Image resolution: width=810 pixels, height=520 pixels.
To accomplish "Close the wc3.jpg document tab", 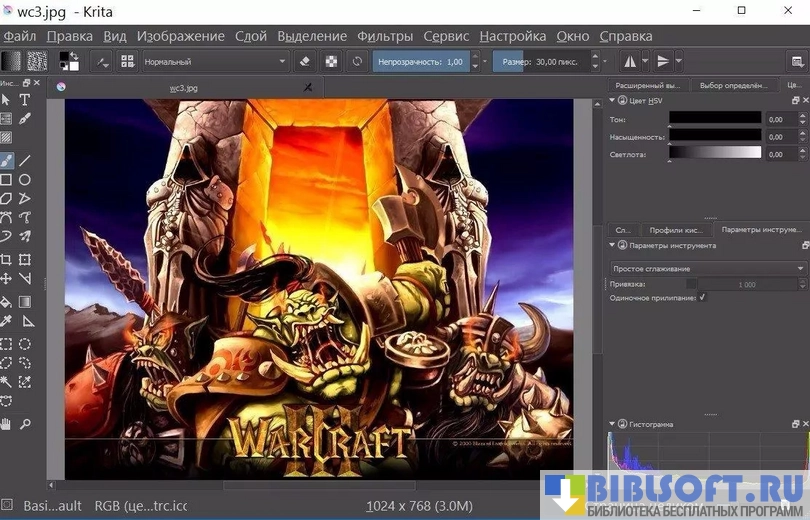I will (x=308, y=87).
